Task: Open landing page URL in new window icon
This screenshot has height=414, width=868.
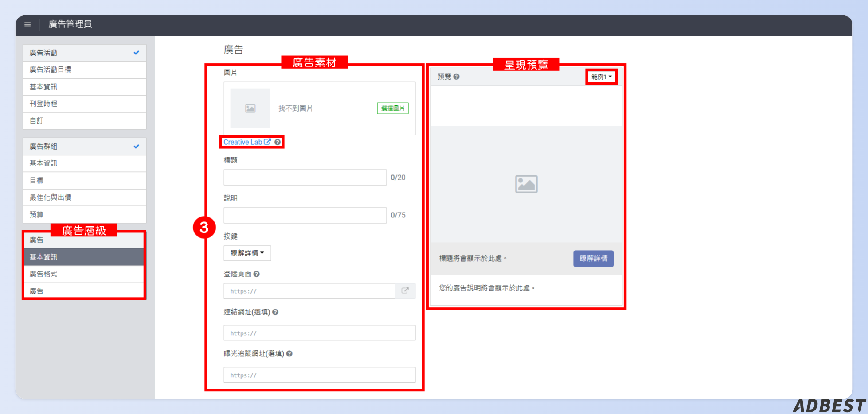Action: click(405, 291)
